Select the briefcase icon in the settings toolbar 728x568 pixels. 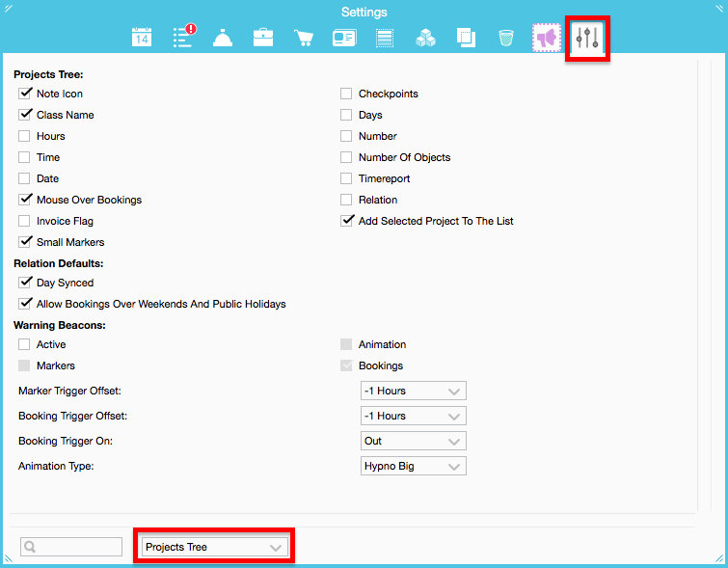pos(263,38)
